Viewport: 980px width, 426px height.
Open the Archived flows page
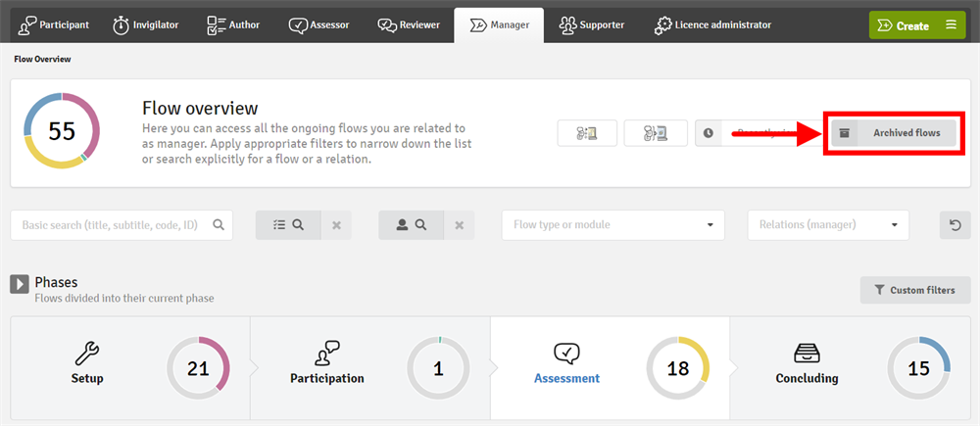[x=894, y=133]
